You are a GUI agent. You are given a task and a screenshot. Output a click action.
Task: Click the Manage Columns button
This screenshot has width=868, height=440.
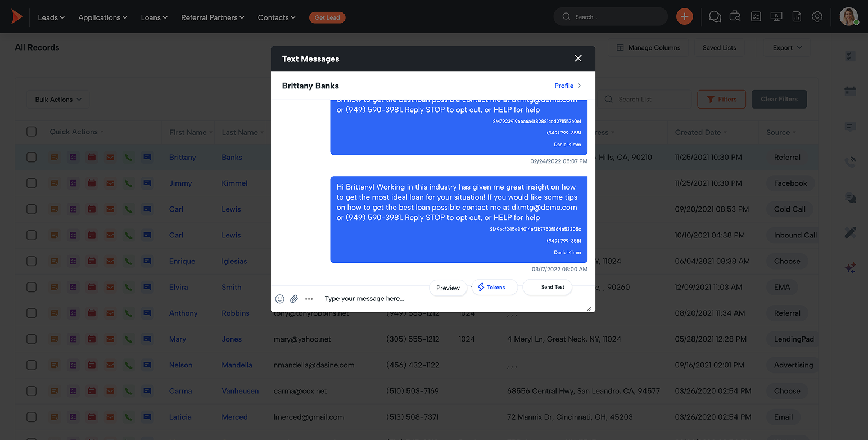(648, 48)
